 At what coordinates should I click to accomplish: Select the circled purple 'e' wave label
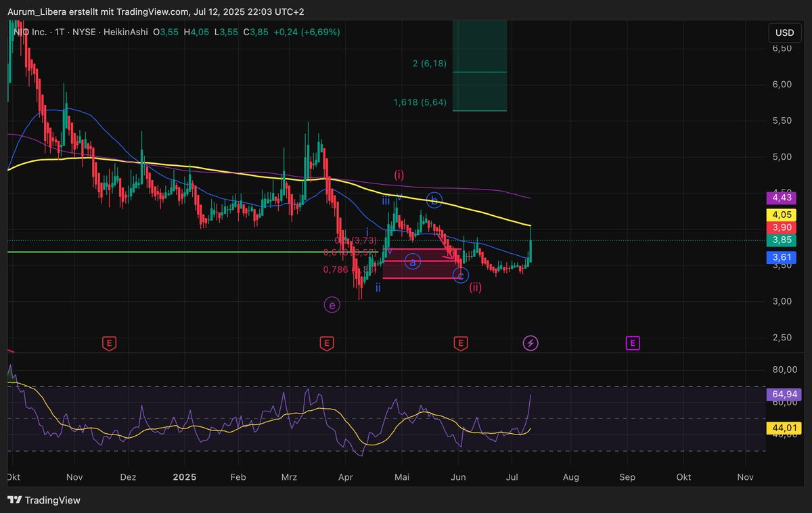click(332, 305)
